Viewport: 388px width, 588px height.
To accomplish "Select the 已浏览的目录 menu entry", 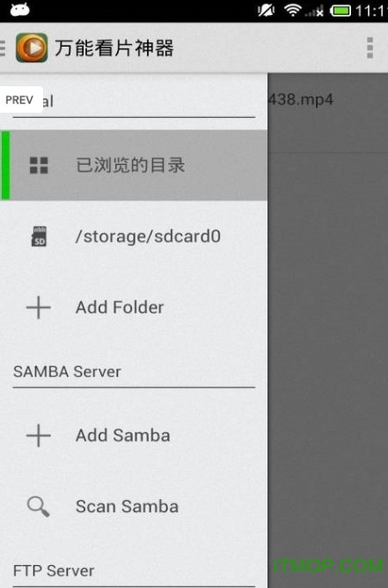I will pyautogui.click(x=134, y=165).
